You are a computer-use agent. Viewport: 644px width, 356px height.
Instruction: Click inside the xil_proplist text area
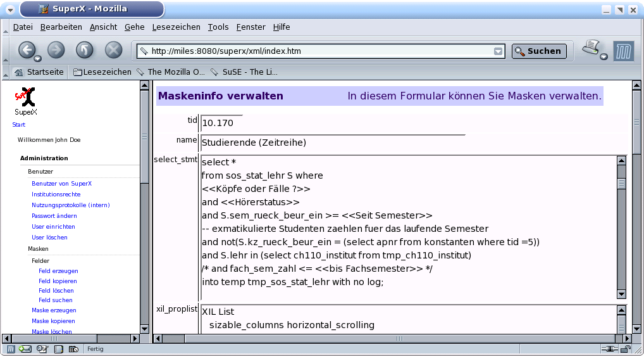(409, 319)
